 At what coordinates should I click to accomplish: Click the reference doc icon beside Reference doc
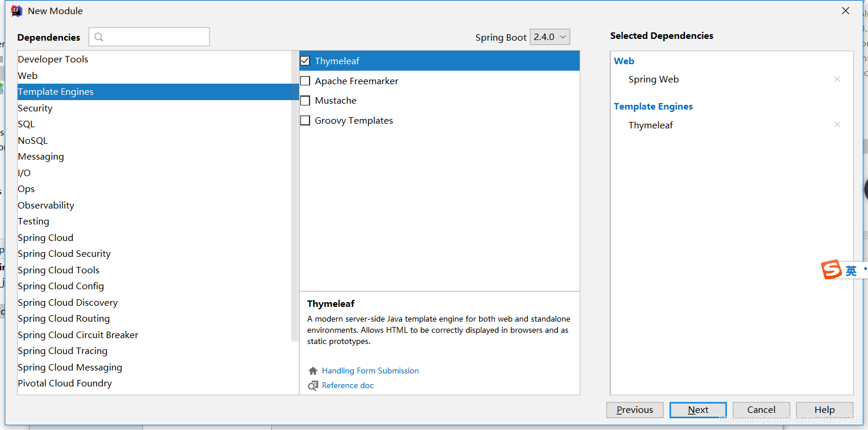click(313, 386)
